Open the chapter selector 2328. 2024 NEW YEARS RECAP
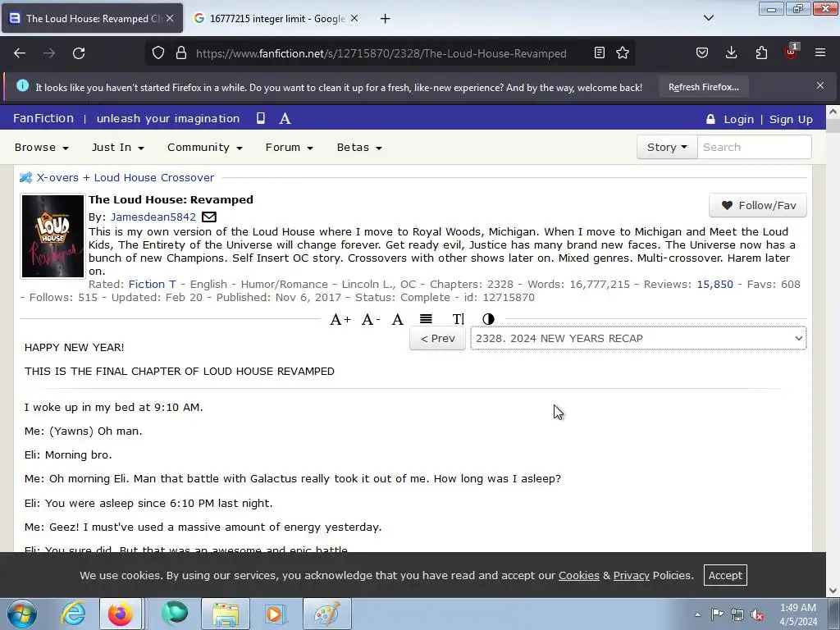Screen dimensions: 840x630 tap(638, 339)
